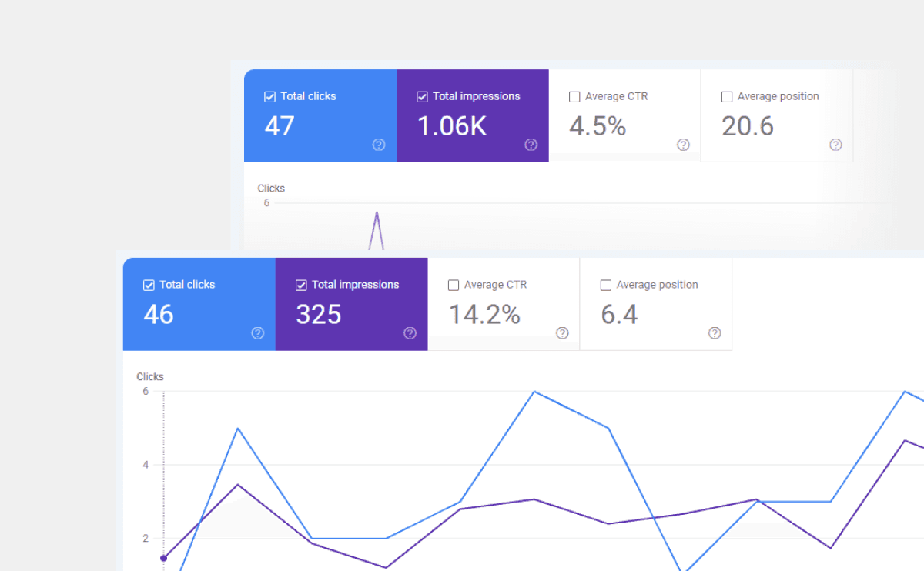Click axis value 2 on front chart

click(x=146, y=539)
